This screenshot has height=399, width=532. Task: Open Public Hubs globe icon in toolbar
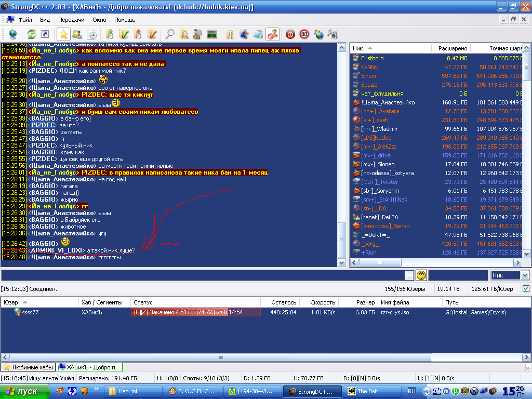pyautogui.click(x=12, y=34)
